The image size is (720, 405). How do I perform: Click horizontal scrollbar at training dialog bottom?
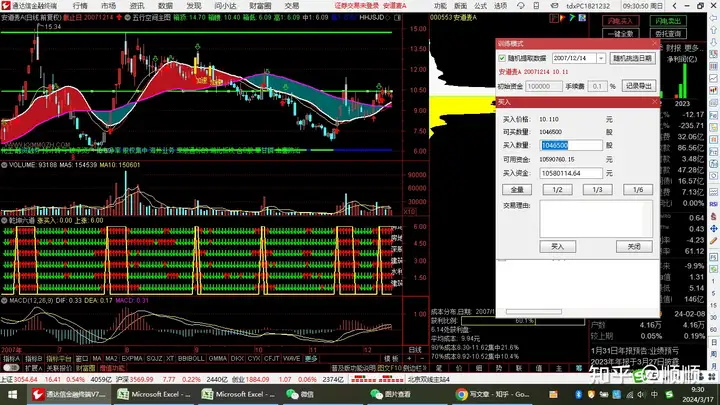[534, 312]
